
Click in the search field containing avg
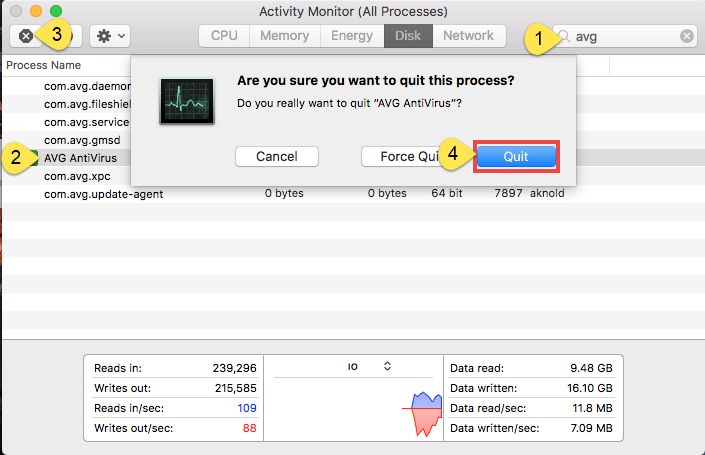coord(625,36)
